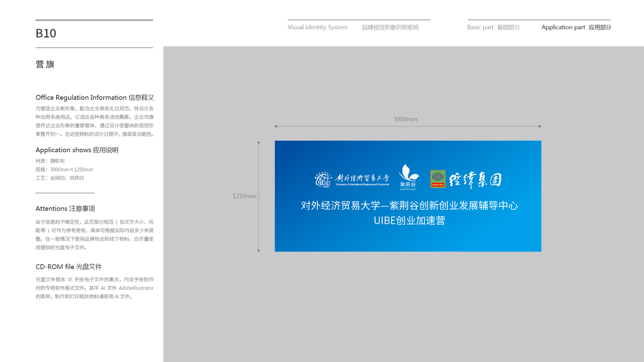
Task: Select the Application part 应用部分 label
Action: click(576, 27)
